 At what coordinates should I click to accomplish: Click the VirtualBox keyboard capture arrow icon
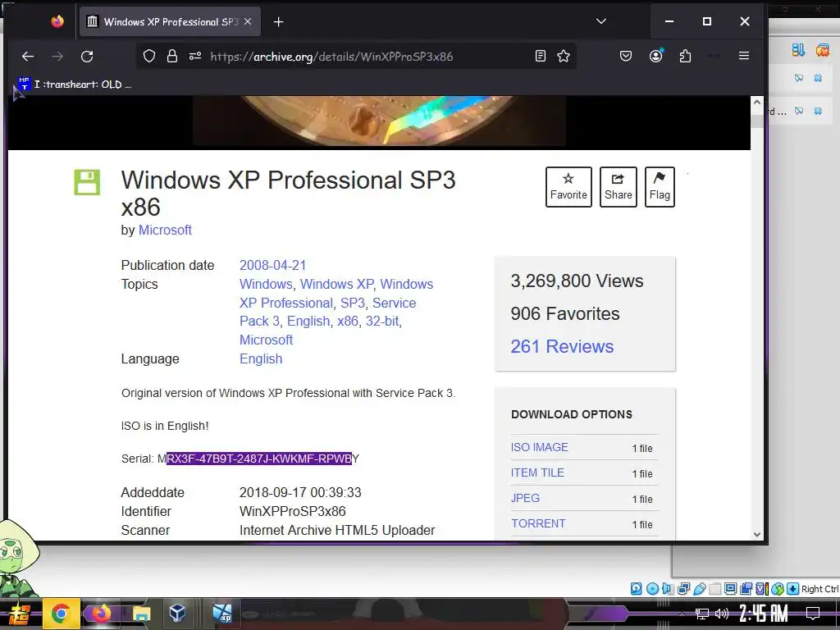click(x=793, y=589)
